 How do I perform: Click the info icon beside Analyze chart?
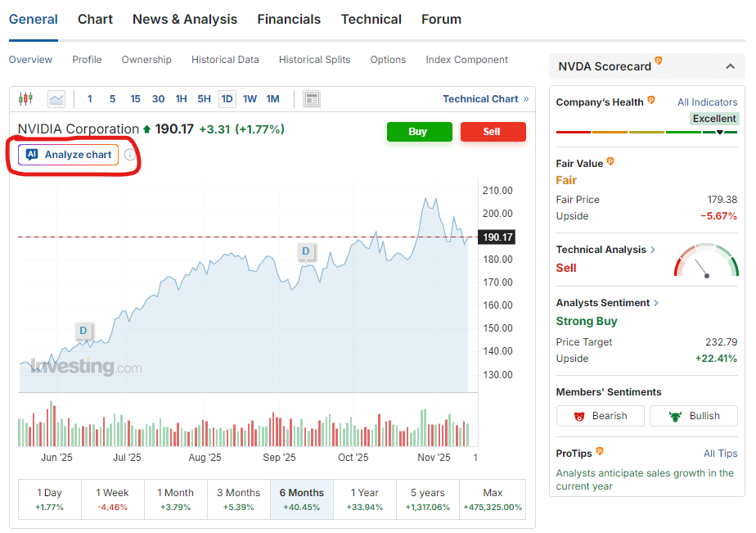[129, 155]
